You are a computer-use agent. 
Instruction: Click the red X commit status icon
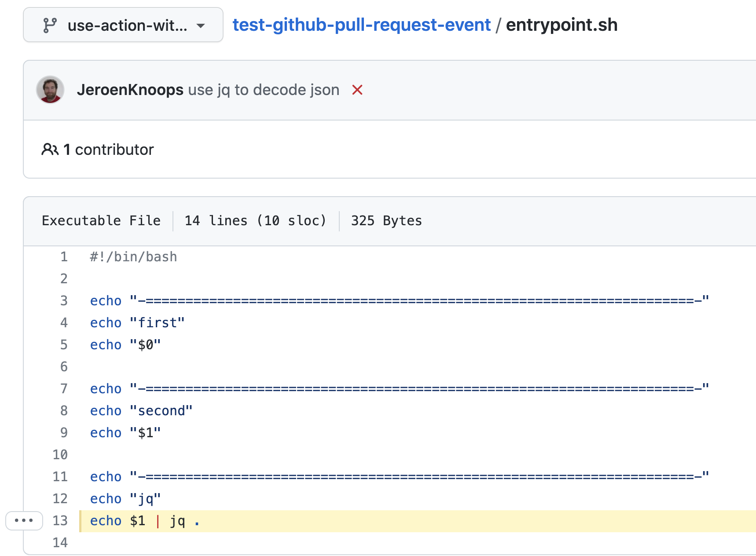[x=357, y=90]
